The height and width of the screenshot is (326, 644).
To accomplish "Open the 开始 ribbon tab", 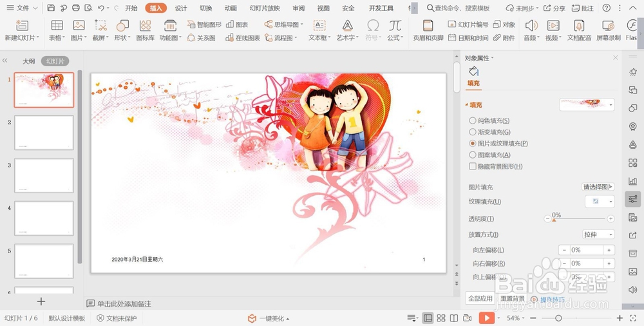I will (x=131, y=8).
